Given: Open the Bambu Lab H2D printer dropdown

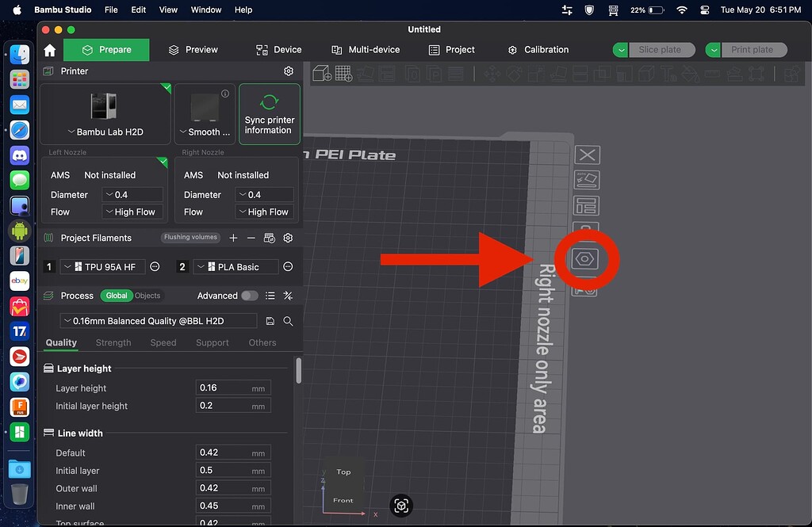Looking at the screenshot, I should pos(105,132).
